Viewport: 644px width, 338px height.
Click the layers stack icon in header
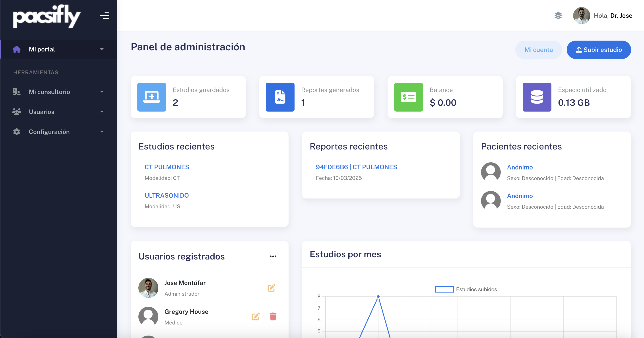pyautogui.click(x=558, y=16)
